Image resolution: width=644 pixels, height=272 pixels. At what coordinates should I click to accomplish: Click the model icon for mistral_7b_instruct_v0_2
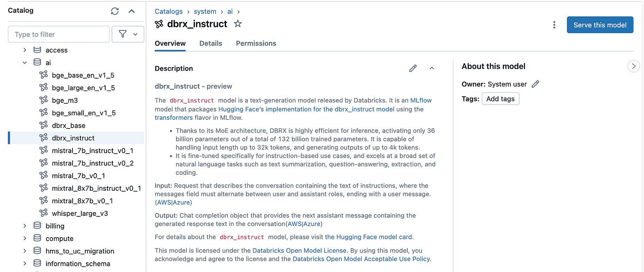(43, 163)
